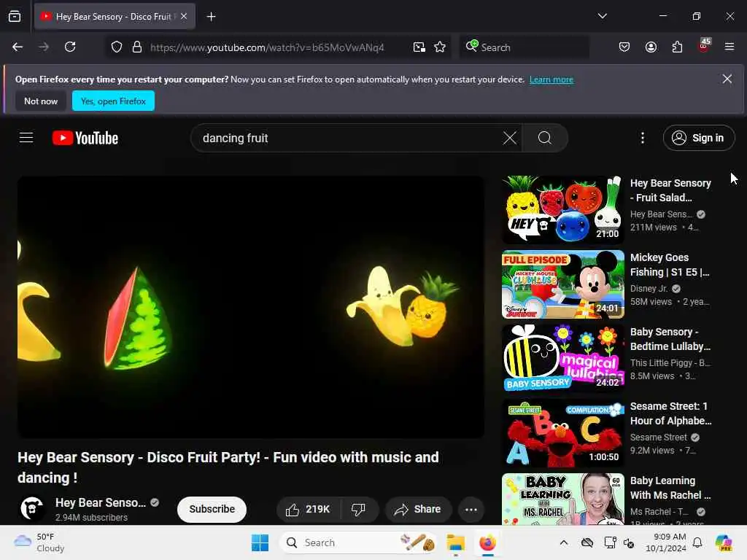747x560 pixels.
Task: Open the Learn more link
Action: (x=551, y=79)
